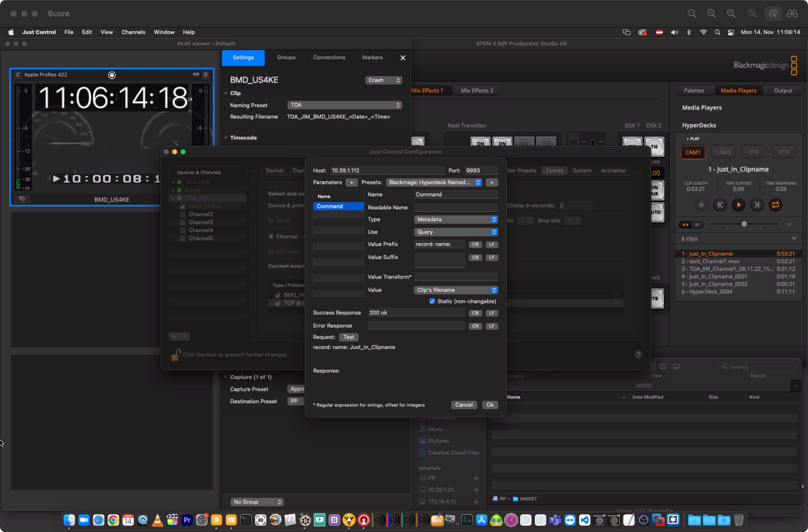
Task: Toggle the loop playback button in HyperDecks
Action: point(775,205)
